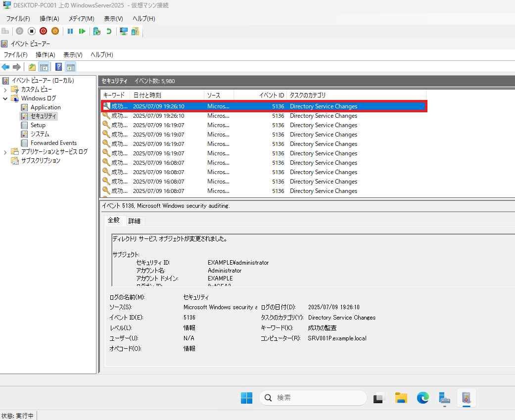Open Event Viewer 操作(A) menu
The image size is (515, 420).
pyautogui.click(x=46, y=55)
